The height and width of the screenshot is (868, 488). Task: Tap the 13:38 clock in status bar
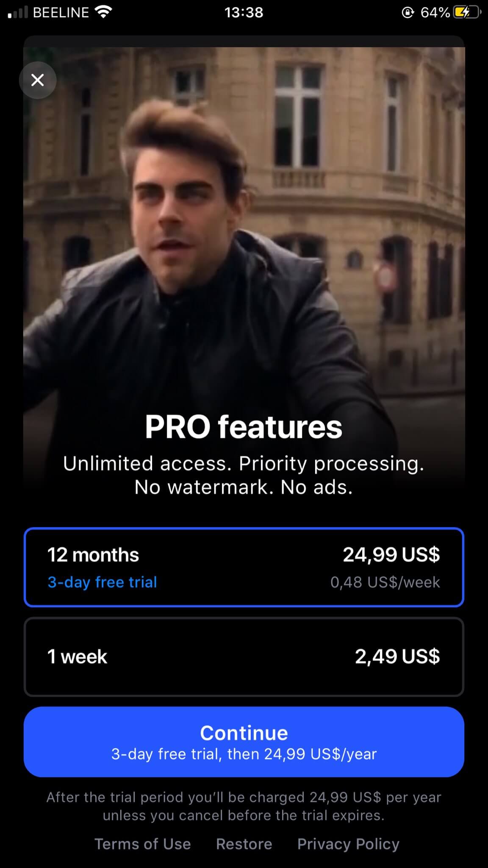coord(244,13)
